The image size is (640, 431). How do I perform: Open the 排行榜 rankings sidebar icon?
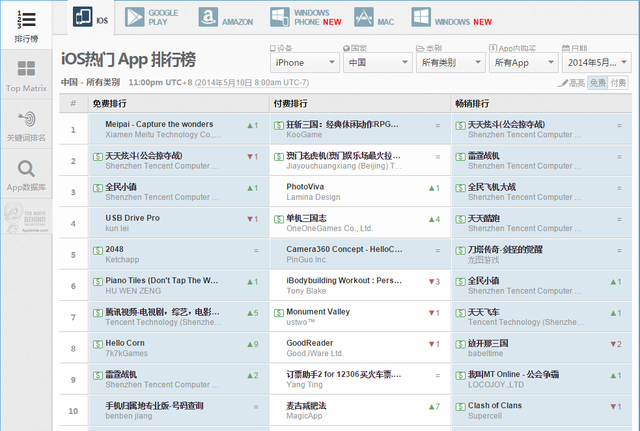(26, 26)
